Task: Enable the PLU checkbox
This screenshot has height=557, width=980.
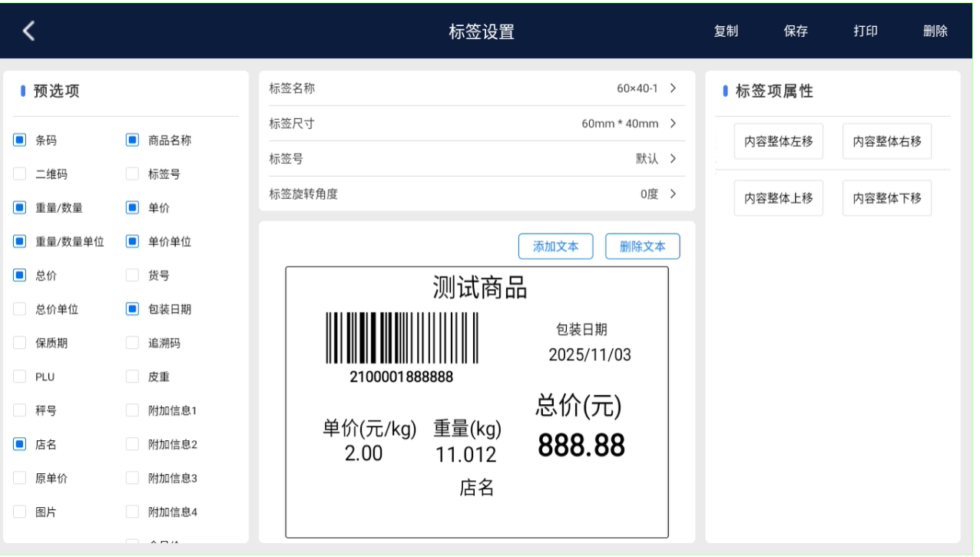Action: pos(20,377)
